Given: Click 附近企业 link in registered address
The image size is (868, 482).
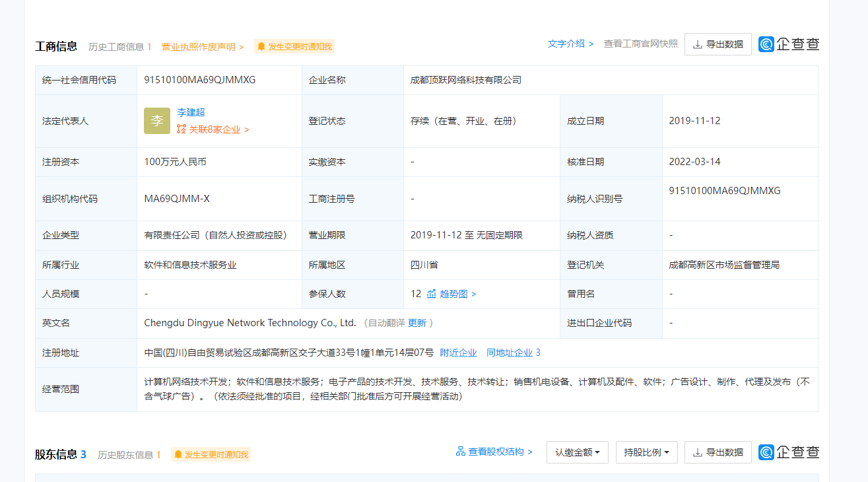Looking at the screenshot, I should (x=458, y=353).
